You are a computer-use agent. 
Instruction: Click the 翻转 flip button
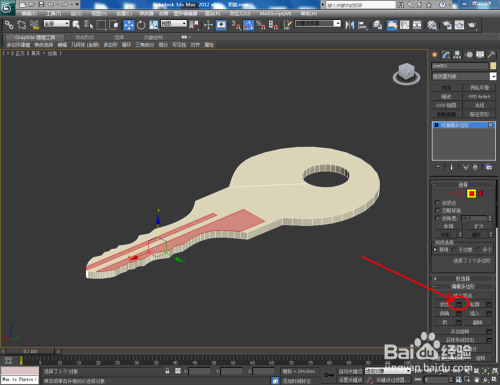[478, 322]
